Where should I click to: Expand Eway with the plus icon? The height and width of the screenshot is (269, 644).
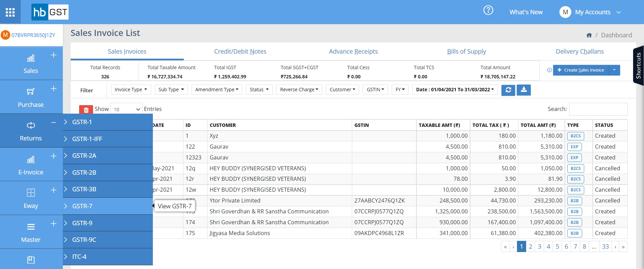53,190
